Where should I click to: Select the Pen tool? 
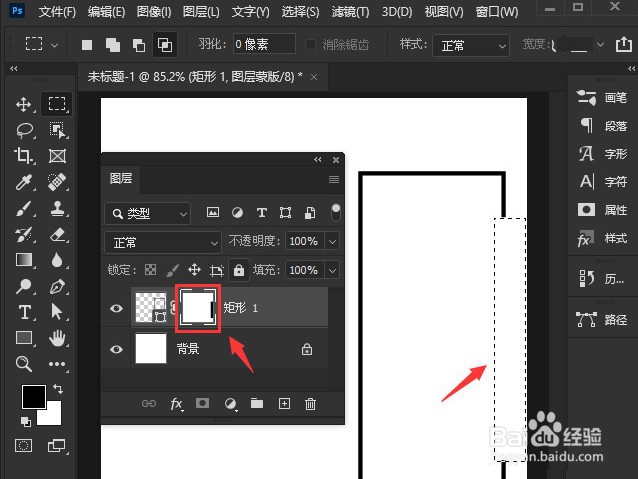click(x=57, y=286)
